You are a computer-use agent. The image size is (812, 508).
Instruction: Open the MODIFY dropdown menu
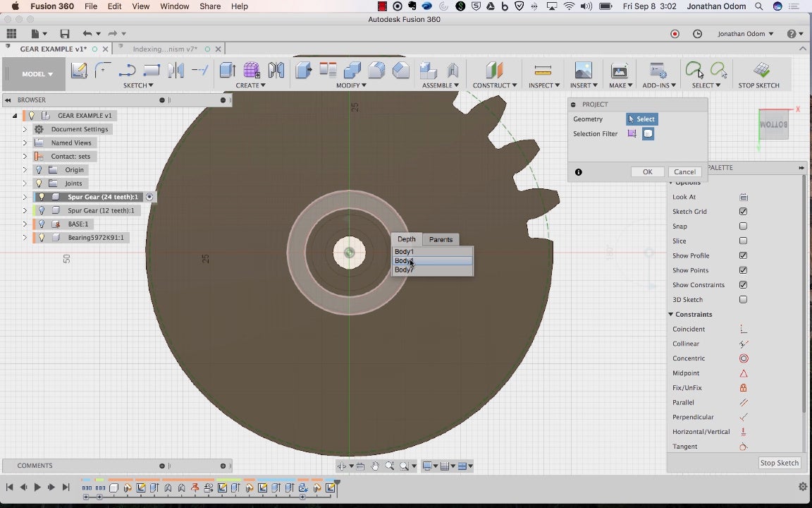tap(351, 85)
